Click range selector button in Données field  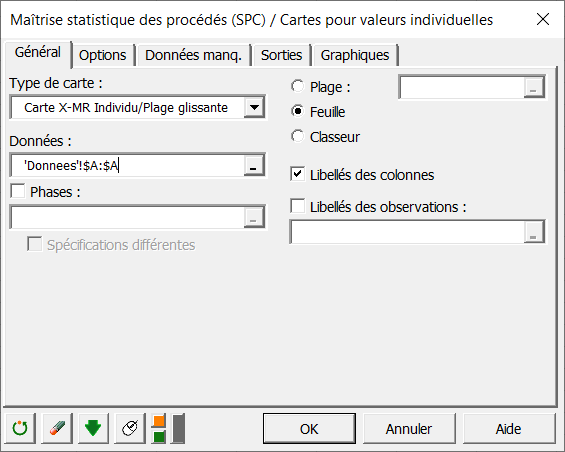click(254, 165)
